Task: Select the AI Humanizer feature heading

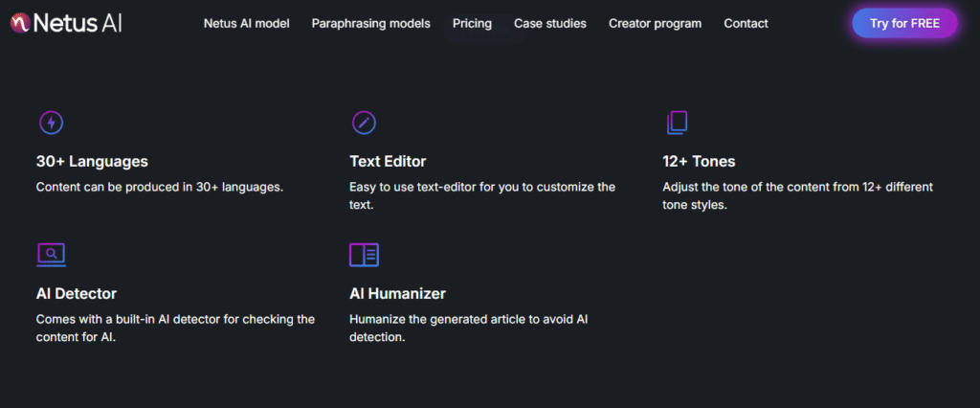Action: coord(397,294)
